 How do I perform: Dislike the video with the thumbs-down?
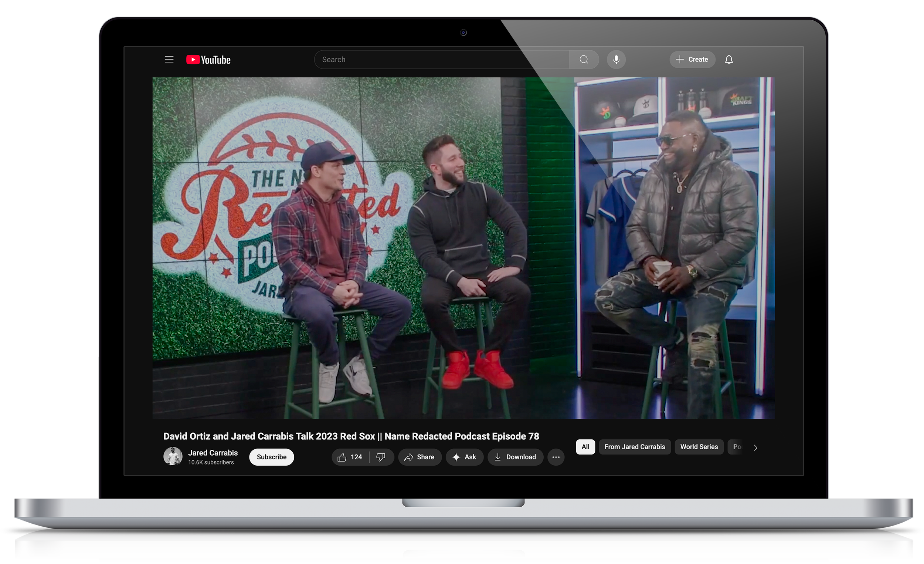click(381, 457)
